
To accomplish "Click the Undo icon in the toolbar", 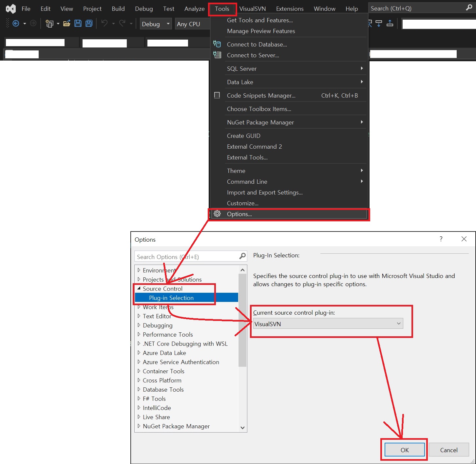I will 104,23.
